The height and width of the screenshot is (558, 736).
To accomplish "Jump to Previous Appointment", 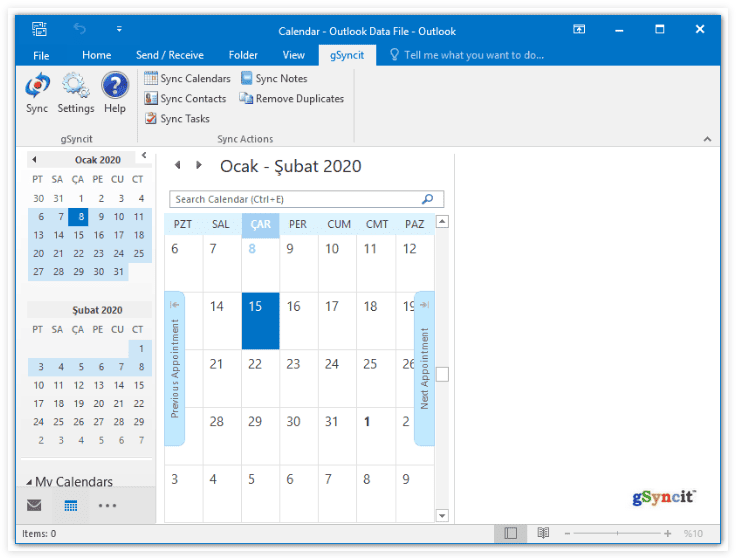I will [175, 368].
